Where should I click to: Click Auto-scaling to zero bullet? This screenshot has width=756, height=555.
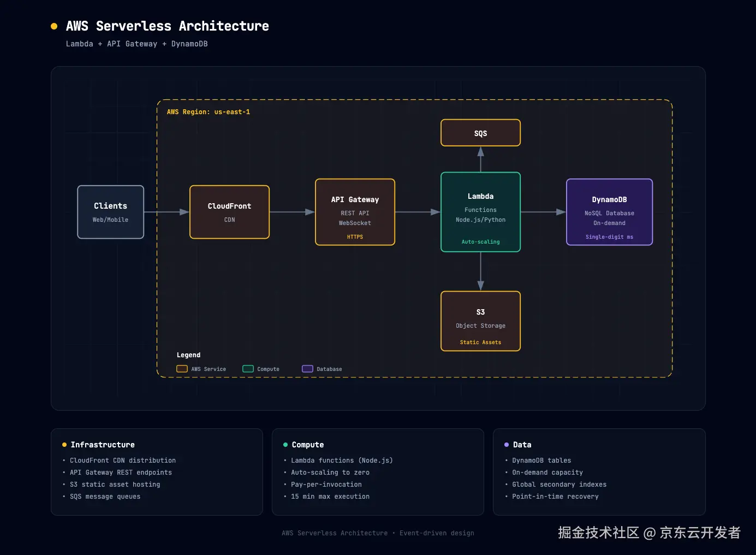(x=330, y=473)
